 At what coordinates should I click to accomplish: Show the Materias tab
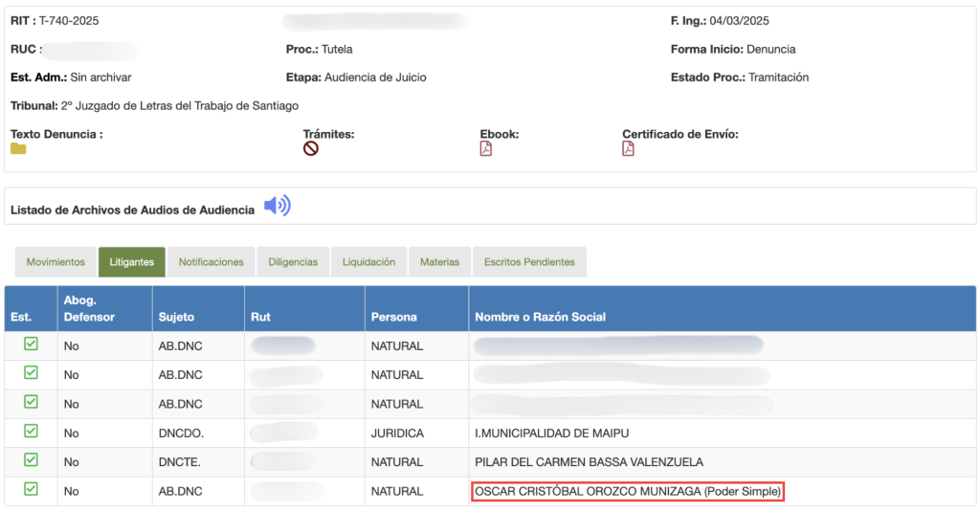[x=439, y=262]
